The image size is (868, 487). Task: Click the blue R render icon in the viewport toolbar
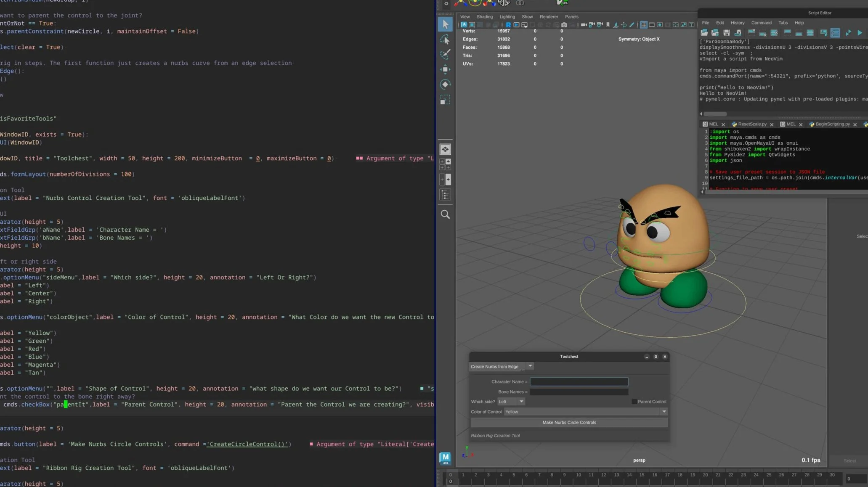[508, 25]
